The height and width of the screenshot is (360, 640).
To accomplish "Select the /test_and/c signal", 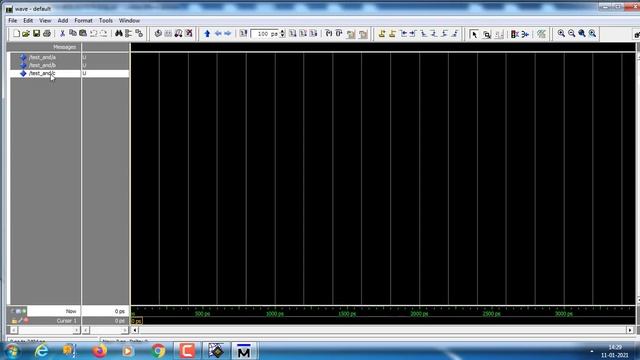I will point(42,73).
